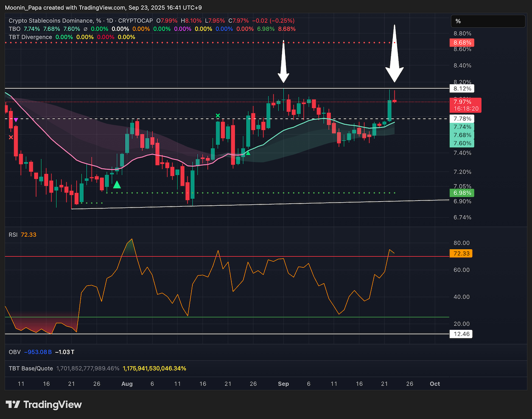The image size is (532, 419).
Task: Click the Sep label on time axis
Action: [283, 384]
